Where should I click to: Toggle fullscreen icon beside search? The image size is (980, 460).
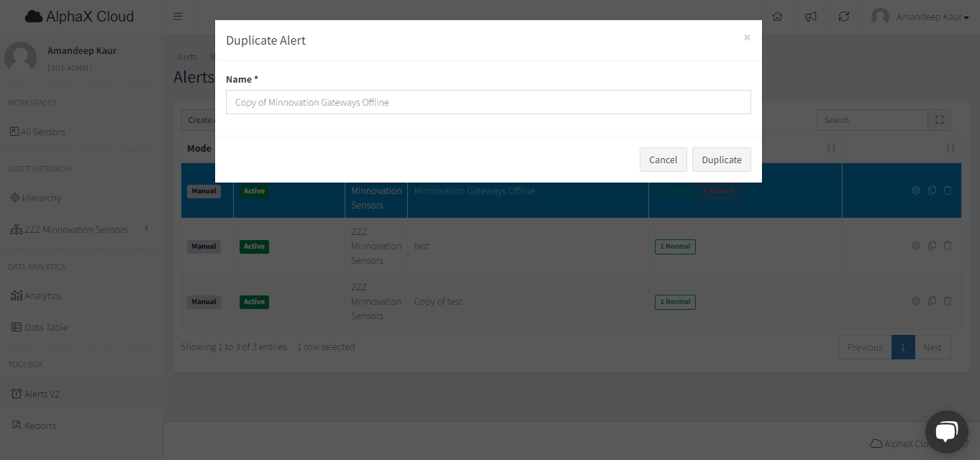[x=939, y=120]
